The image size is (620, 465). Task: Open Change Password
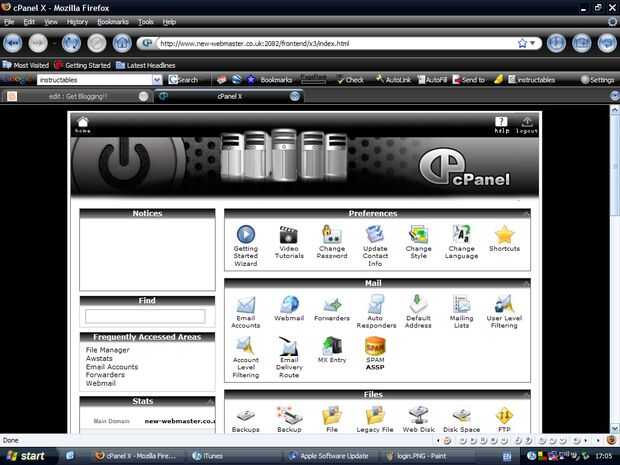point(332,234)
